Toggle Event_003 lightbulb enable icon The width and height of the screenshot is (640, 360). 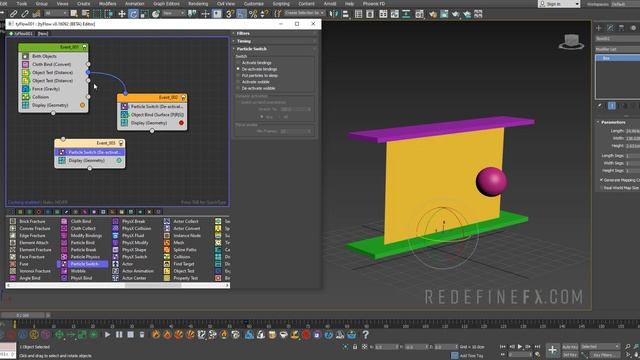pos(121,143)
